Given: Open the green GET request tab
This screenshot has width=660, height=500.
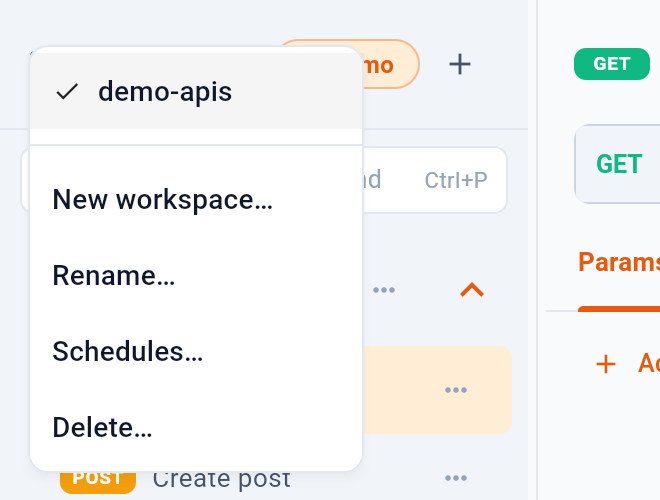Looking at the screenshot, I should pyautogui.click(x=612, y=64).
